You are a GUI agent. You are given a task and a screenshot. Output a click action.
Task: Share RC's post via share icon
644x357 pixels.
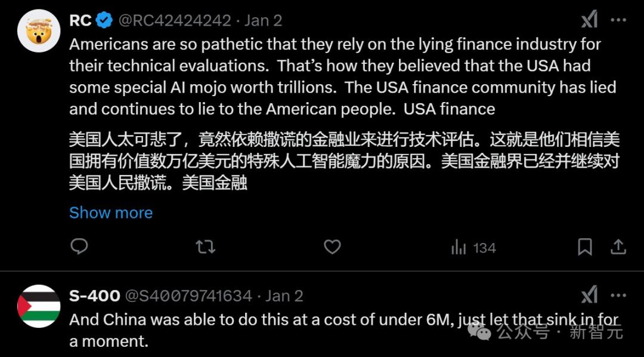pyautogui.click(x=618, y=247)
